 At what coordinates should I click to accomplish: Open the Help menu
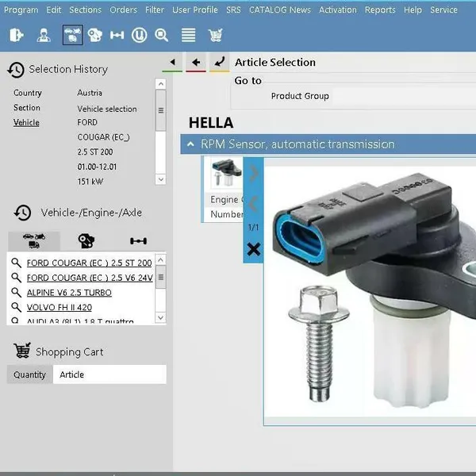tap(413, 10)
